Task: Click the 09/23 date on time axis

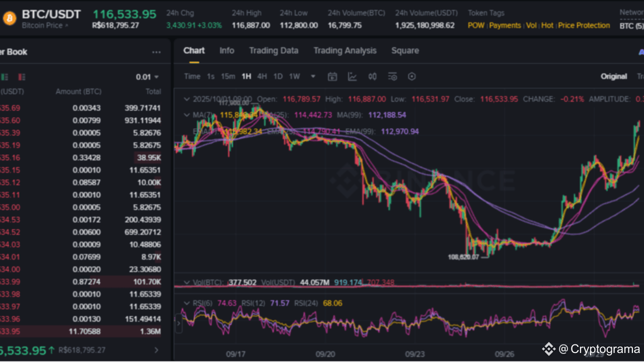Action: coord(415,354)
